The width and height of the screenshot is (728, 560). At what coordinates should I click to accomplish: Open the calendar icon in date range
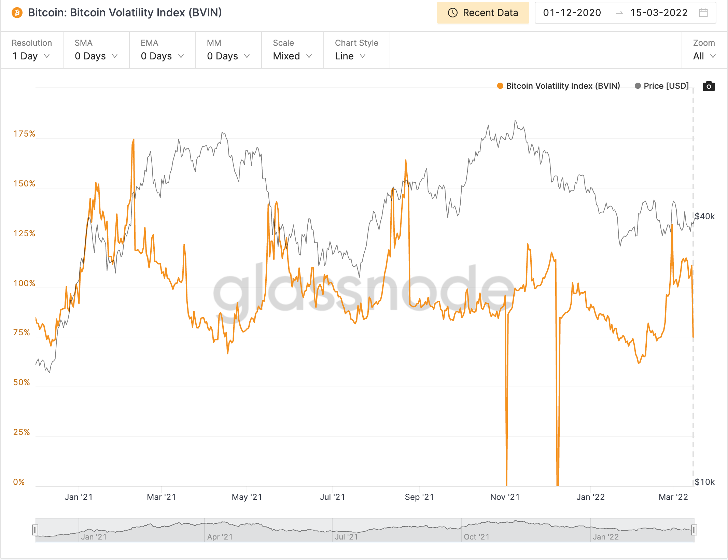coord(703,13)
